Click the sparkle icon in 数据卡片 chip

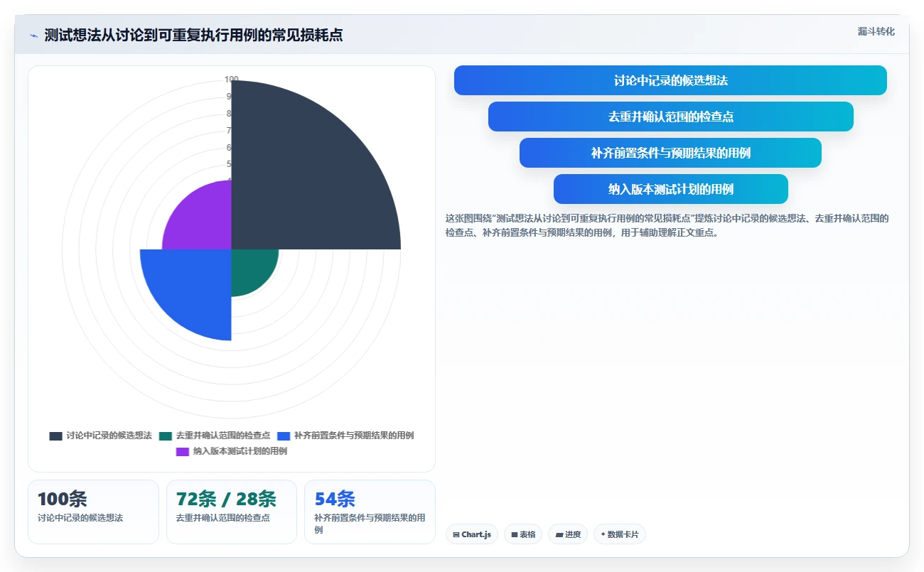coord(603,534)
